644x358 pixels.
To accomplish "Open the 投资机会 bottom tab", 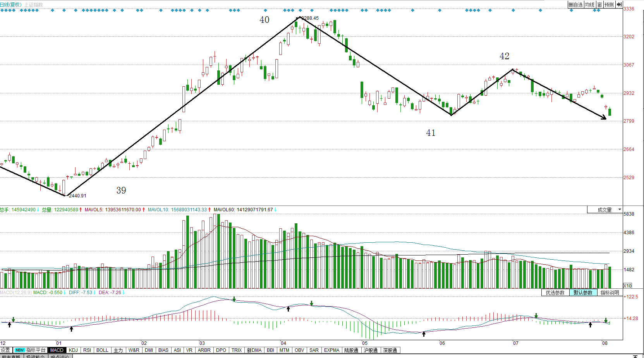I will pyautogui.click(x=36, y=356).
